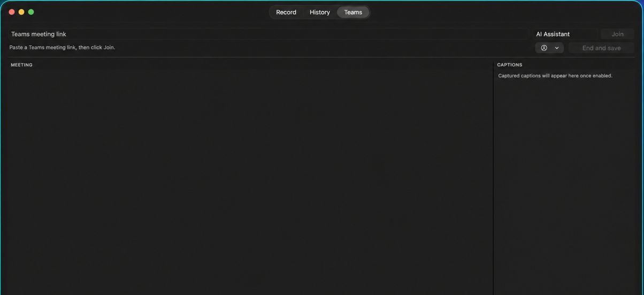Click the MEETING panel heading
The height and width of the screenshot is (295, 644).
click(x=22, y=65)
